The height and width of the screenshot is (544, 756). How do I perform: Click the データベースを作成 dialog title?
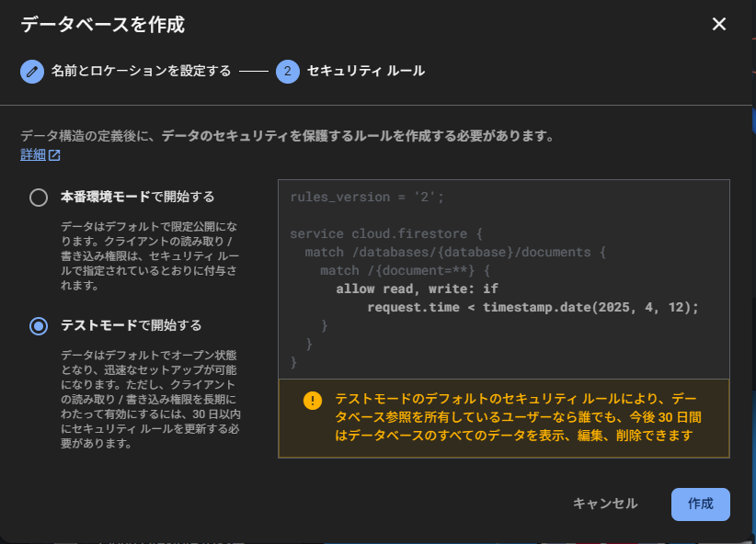tap(103, 25)
